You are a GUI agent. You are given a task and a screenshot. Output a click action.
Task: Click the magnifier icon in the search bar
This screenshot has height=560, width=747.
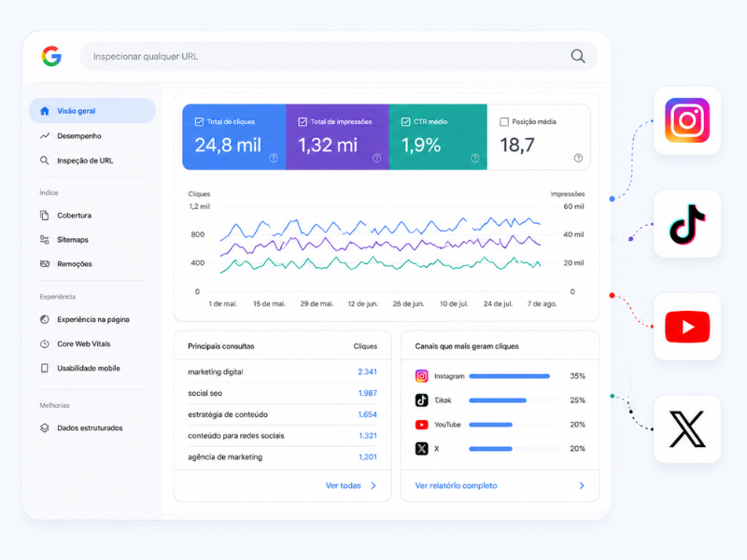(x=578, y=56)
